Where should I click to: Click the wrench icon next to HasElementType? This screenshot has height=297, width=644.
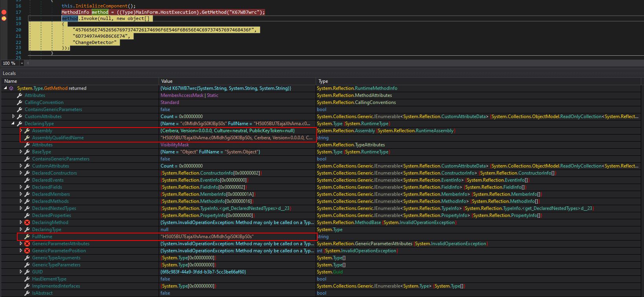click(x=27, y=279)
